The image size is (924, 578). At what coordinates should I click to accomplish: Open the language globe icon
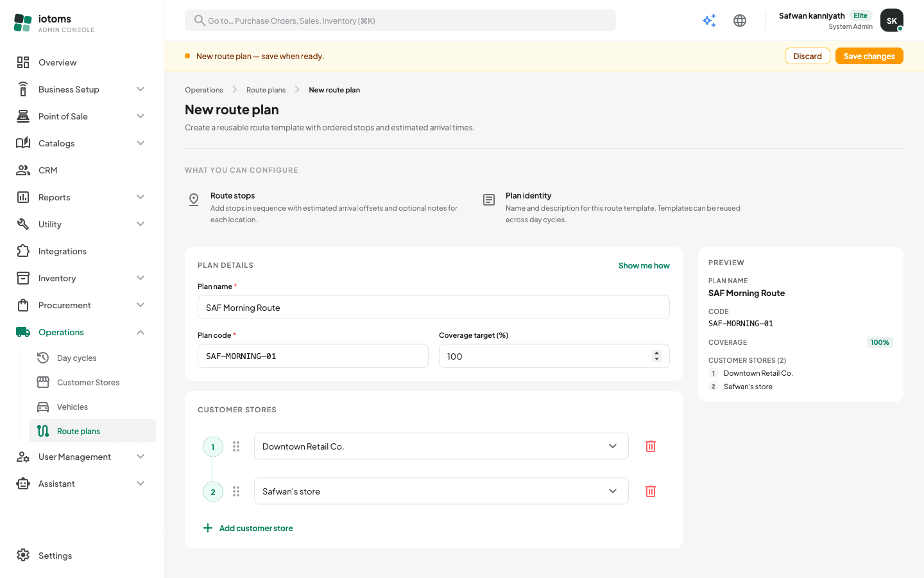(x=740, y=21)
